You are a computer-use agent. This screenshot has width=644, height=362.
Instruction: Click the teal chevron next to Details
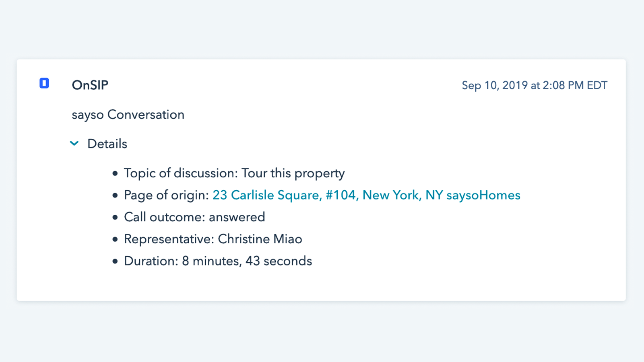(74, 144)
